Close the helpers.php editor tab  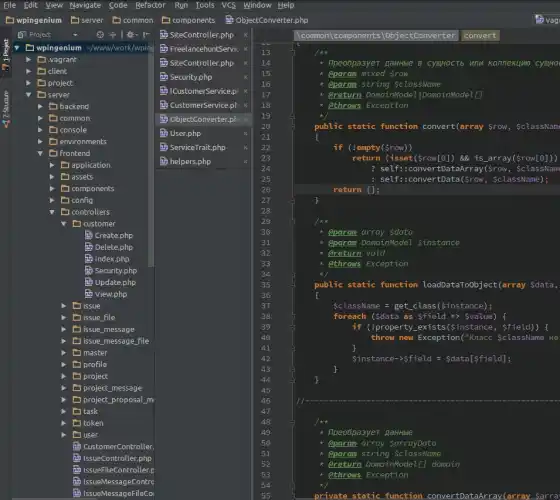pyautogui.click(x=246, y=162)
